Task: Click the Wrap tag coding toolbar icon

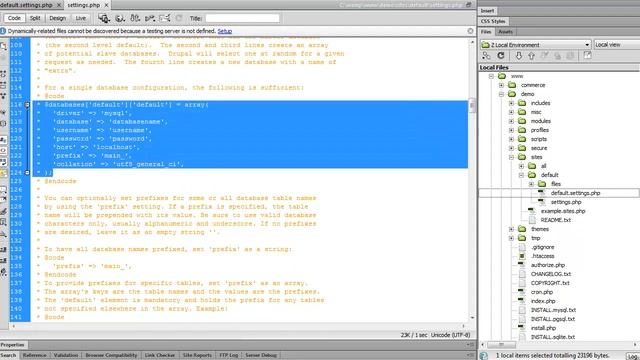Action: (x=4, y=211)
